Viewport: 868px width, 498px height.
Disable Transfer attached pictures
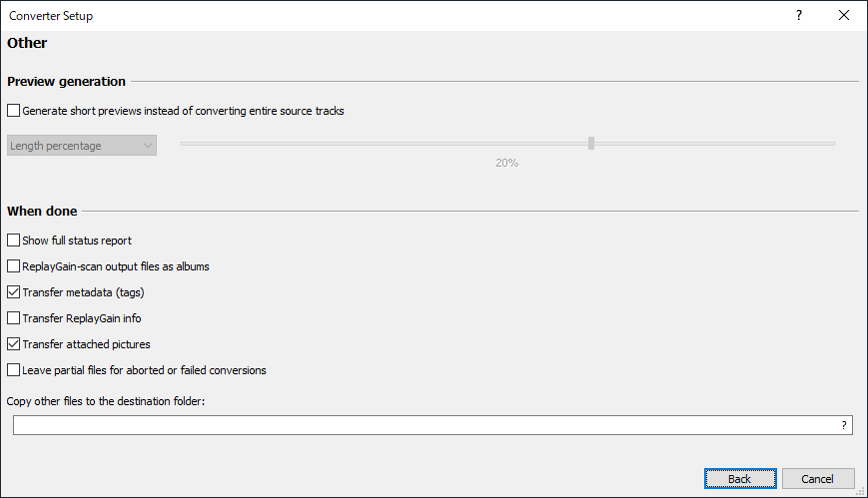(x=13, y=344)
